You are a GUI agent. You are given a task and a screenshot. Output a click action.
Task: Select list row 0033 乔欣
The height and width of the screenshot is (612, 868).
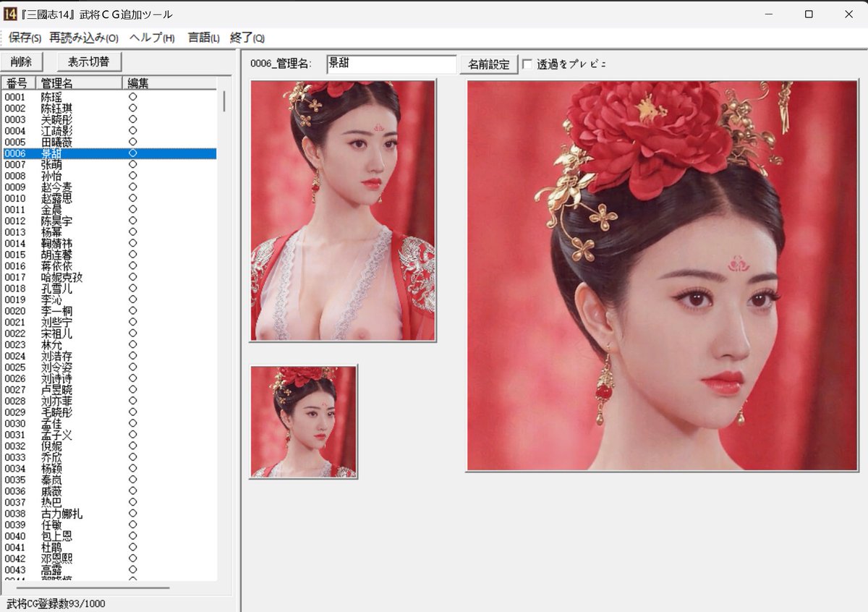[109, 458]
